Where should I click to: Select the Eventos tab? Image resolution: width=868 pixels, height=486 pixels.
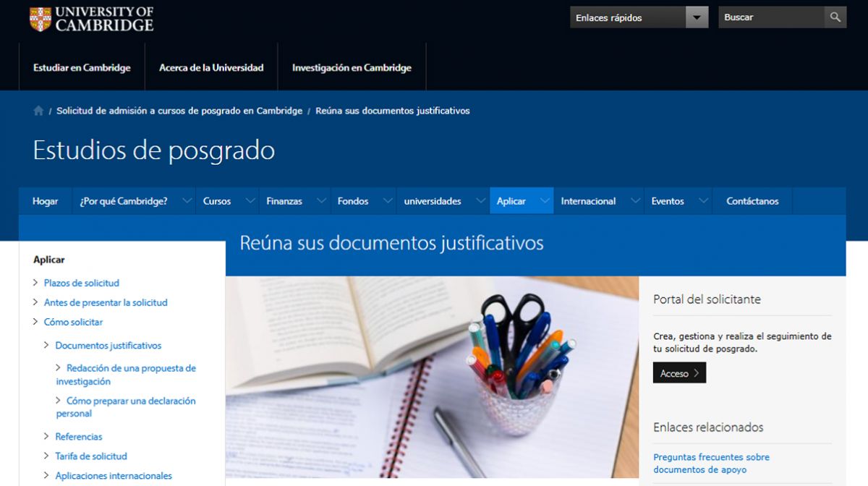pos(668,201)
